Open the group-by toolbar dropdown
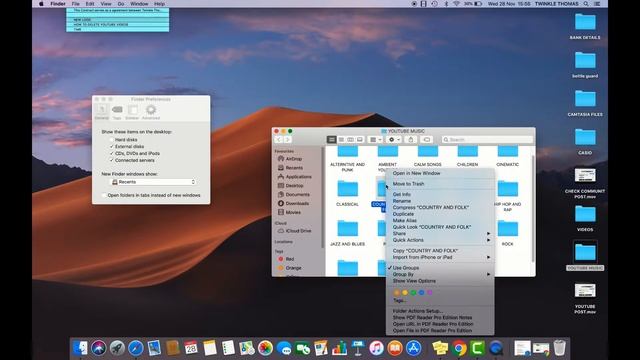This screenshot has height=360, width=640. click(x=375, y=140)
